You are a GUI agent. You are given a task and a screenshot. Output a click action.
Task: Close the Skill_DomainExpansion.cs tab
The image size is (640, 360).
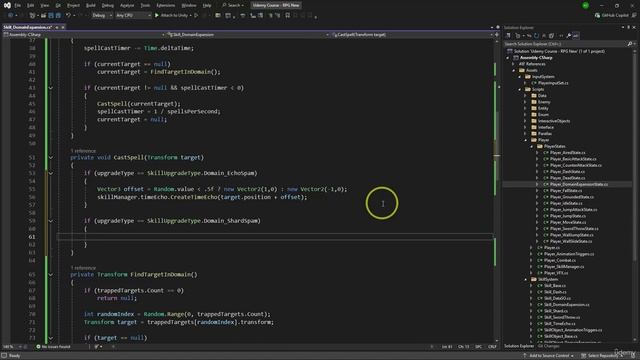pyautogui.click(x=63, y=27)
